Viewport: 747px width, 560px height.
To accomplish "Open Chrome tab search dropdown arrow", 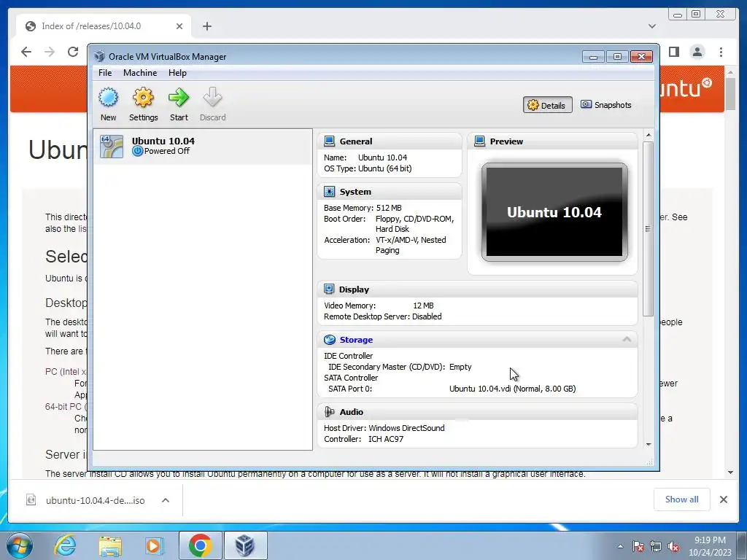I will (652, 26).
